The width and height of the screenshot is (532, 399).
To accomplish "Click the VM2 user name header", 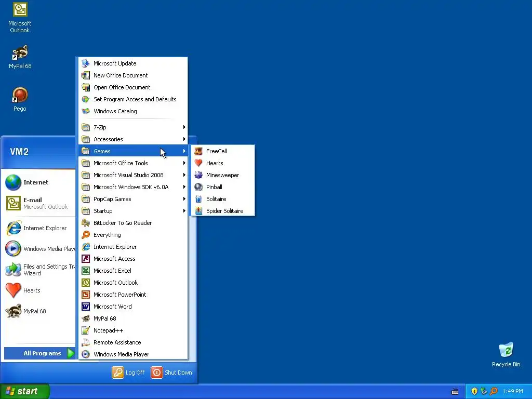I will point(19,151).
